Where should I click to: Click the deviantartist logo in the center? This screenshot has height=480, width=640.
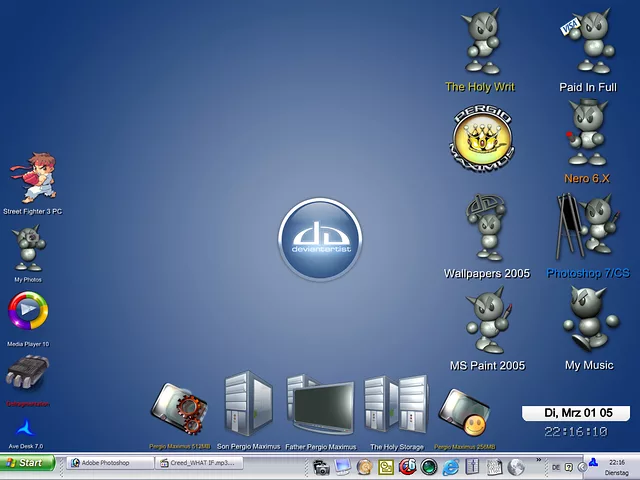click(320, 240)
